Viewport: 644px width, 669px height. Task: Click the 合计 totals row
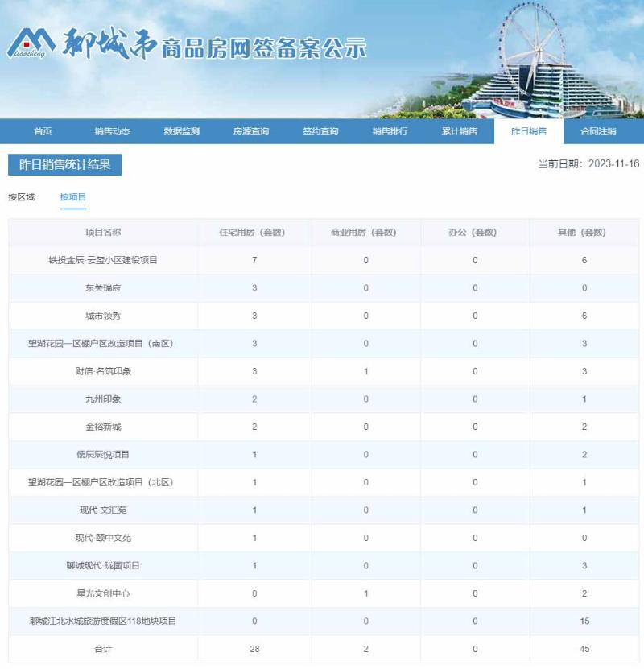(x=102, y=649)
